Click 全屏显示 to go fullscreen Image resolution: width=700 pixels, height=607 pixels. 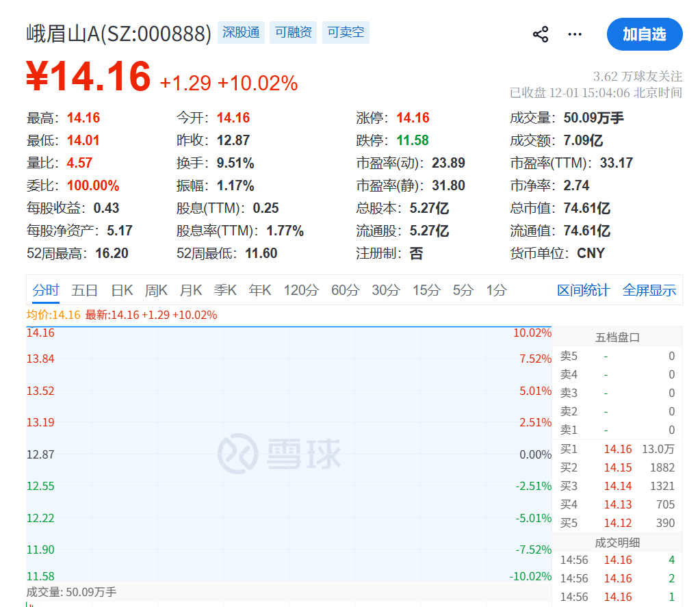(649, 290)
